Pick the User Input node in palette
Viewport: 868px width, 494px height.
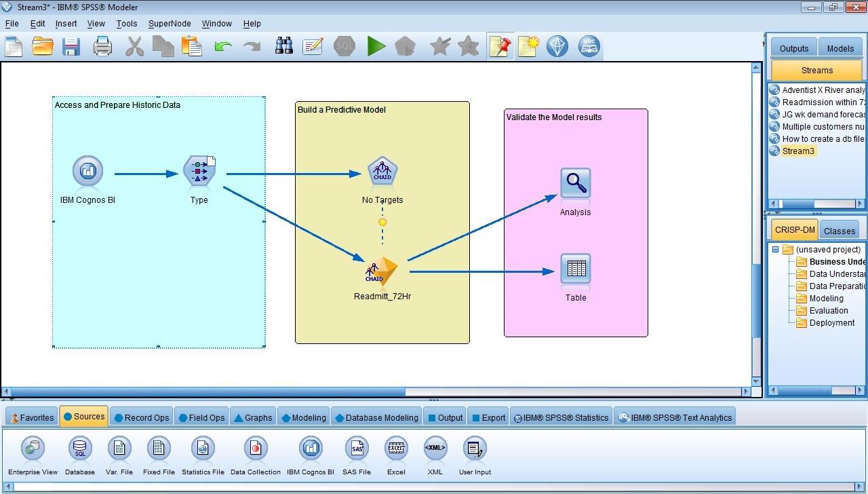[x=475, y=449]
